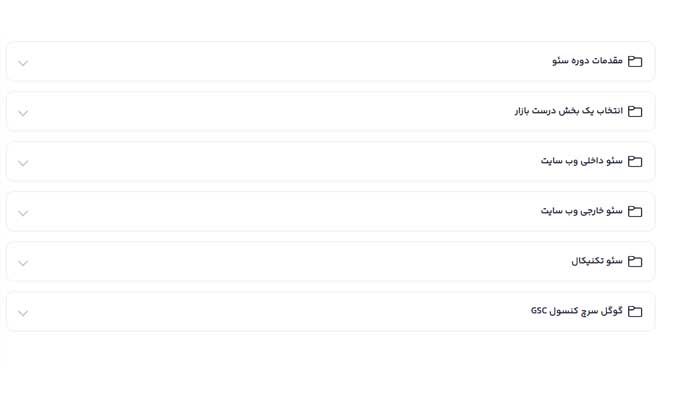Viewport: 700px width, 400px height.
Task: Click the folder icon next to انتخاب یک بخش درست بازار
Action: click(x=635, y=111)
